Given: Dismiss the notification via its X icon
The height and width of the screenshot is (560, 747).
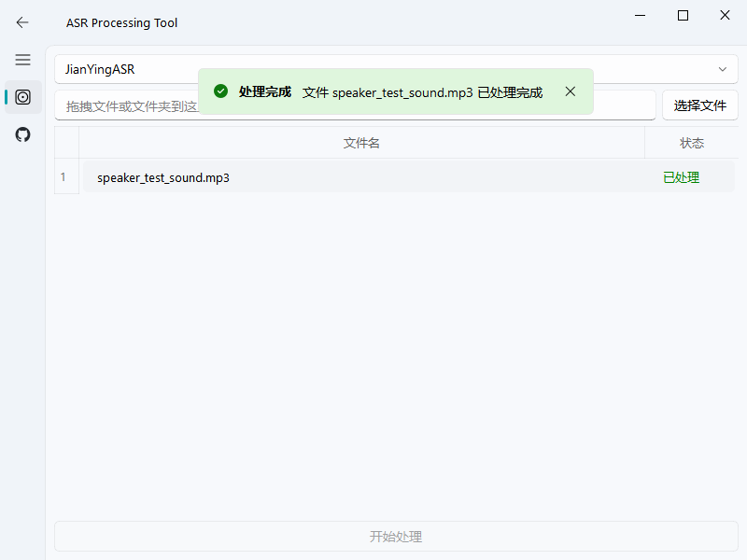Looking at the screenshot, I should click(571, 91).
